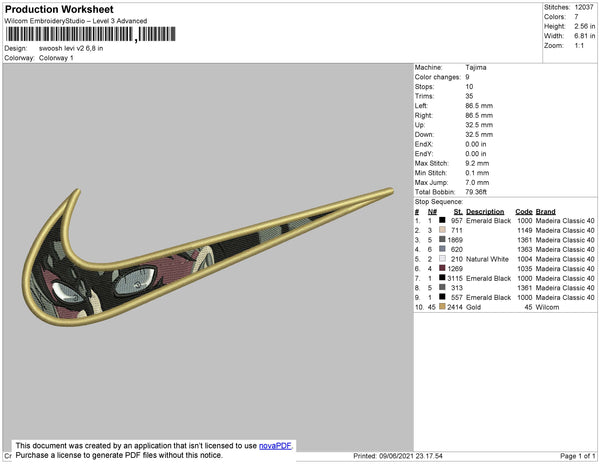This screenshot has width=600, height=464.
Task: Click the Colors value 7
Action: 576,17
